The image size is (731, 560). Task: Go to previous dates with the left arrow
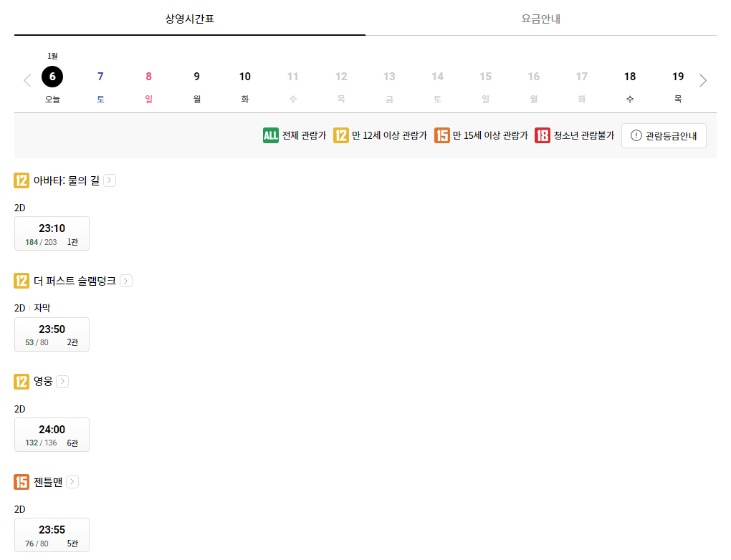(x=27, y=80)
